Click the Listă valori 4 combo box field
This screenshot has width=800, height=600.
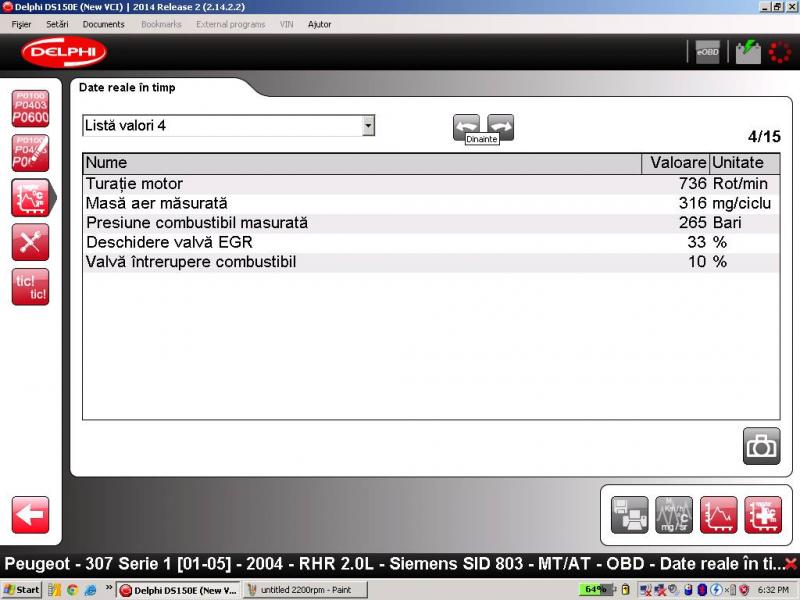229,126
